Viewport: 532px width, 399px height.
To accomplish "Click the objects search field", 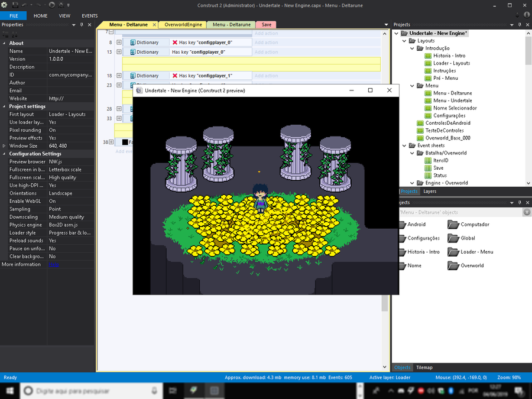I will pyautogui.click(x=461, y=212).
